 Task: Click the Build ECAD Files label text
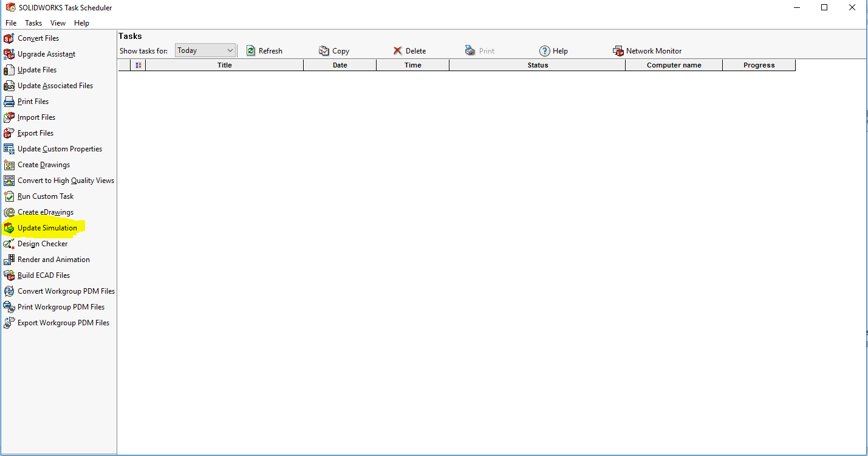pyautogui.click(x=44, y=275)
